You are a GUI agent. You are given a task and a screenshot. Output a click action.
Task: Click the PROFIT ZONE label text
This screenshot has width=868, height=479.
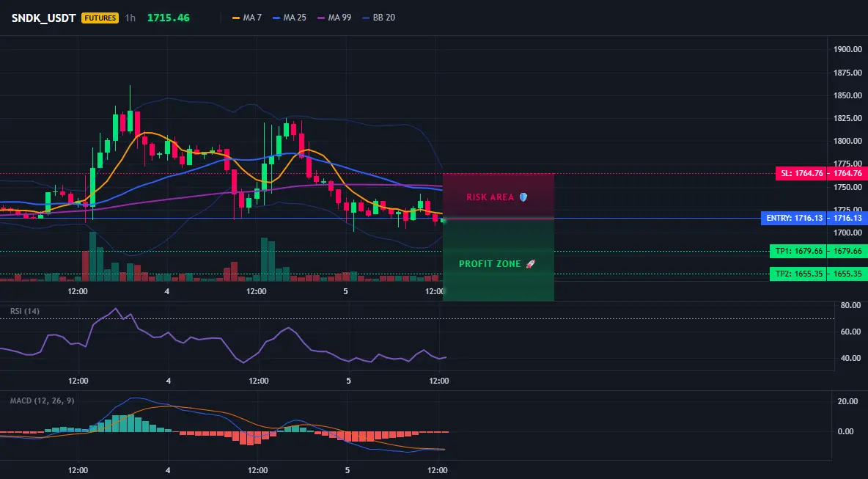[490, 264]
